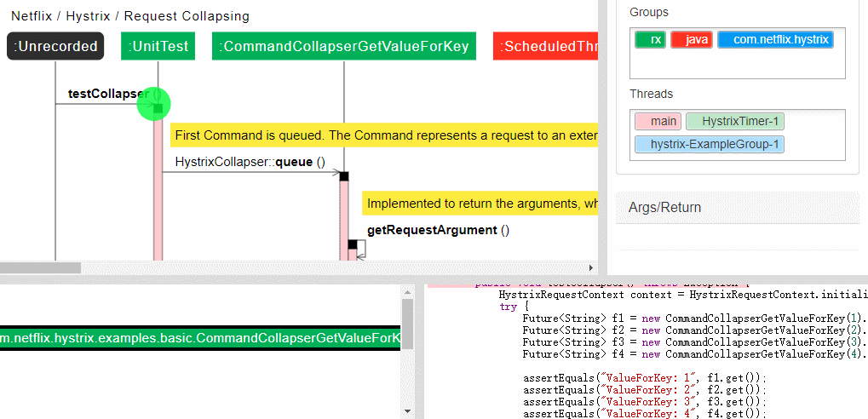
Task: Click the right arrow of the diagram scrollbar
Action: click(591, 268)
